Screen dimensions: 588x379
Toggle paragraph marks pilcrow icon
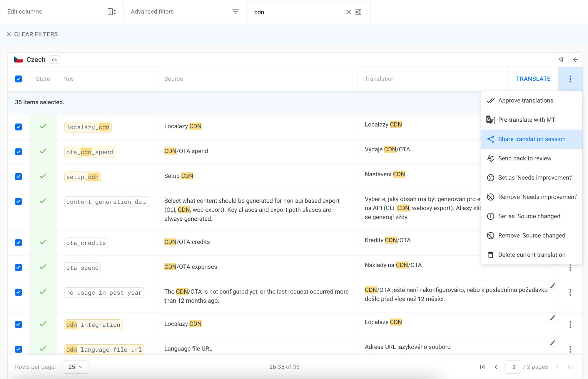click(x=561, y=60)
